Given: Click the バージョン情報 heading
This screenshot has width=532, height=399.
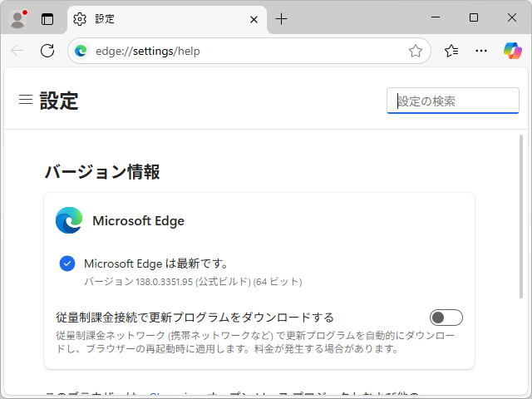Looking at the screenshot, I should [x=102, y=172].
